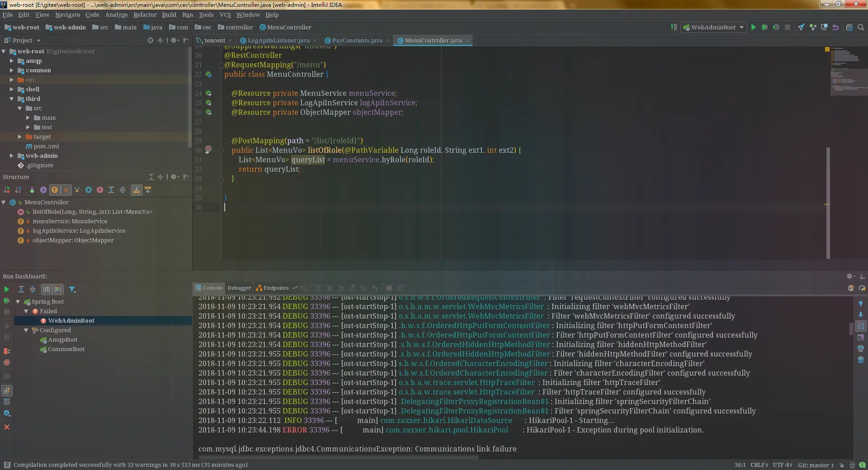Sort Structure view alphabetically
Image resolution: width=868 pixels, height=470 pixels.
[18, 190]
